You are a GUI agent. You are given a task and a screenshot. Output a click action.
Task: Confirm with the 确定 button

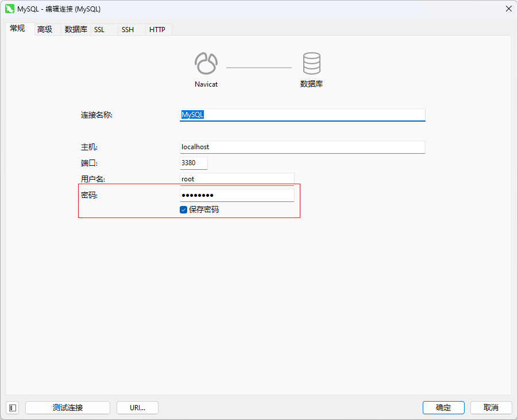[x=443, y=408]
